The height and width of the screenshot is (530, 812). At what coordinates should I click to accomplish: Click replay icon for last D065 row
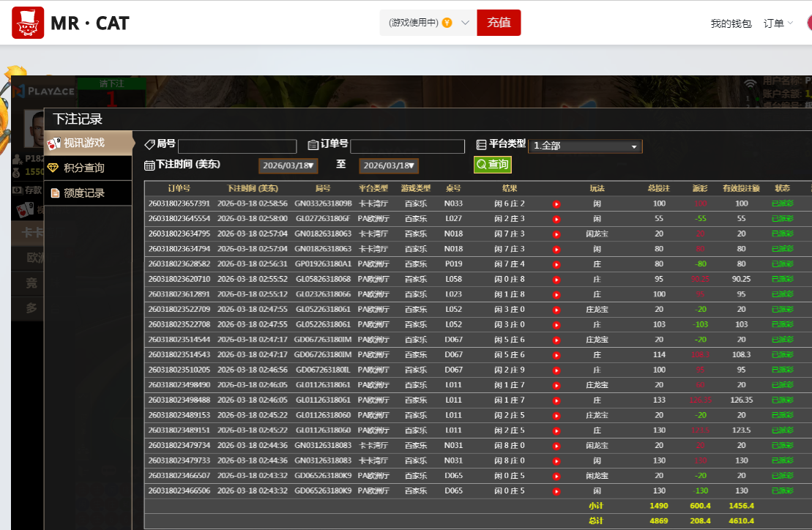[x=556, y=491]
